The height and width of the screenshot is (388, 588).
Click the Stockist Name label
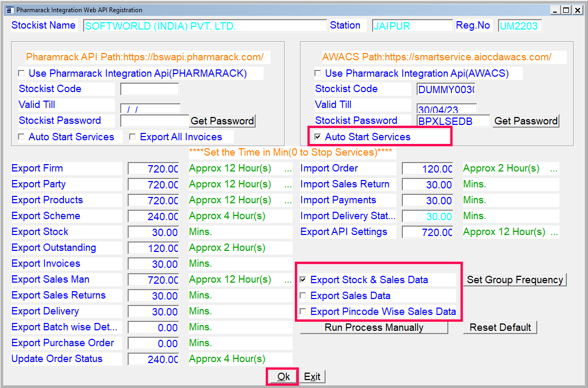43,25
